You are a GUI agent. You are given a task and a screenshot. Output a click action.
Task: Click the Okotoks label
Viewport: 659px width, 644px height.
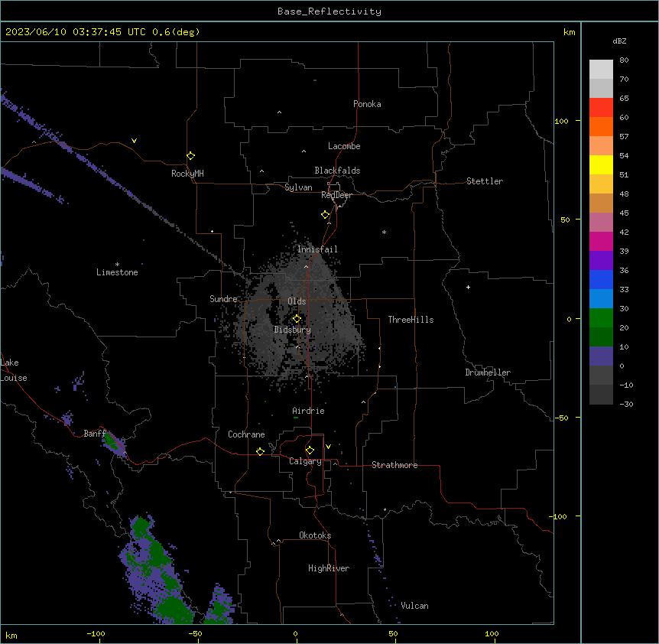tap(315, 535)
